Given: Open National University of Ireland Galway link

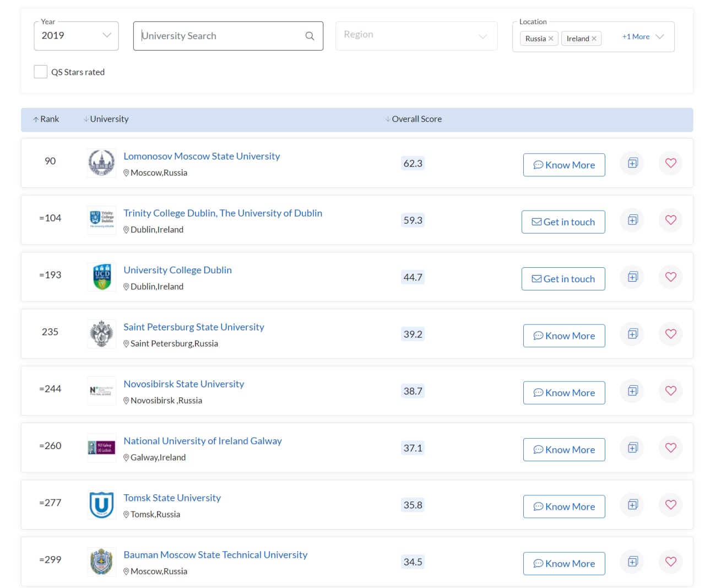Looking at the screenshot, I should [203, 441].
